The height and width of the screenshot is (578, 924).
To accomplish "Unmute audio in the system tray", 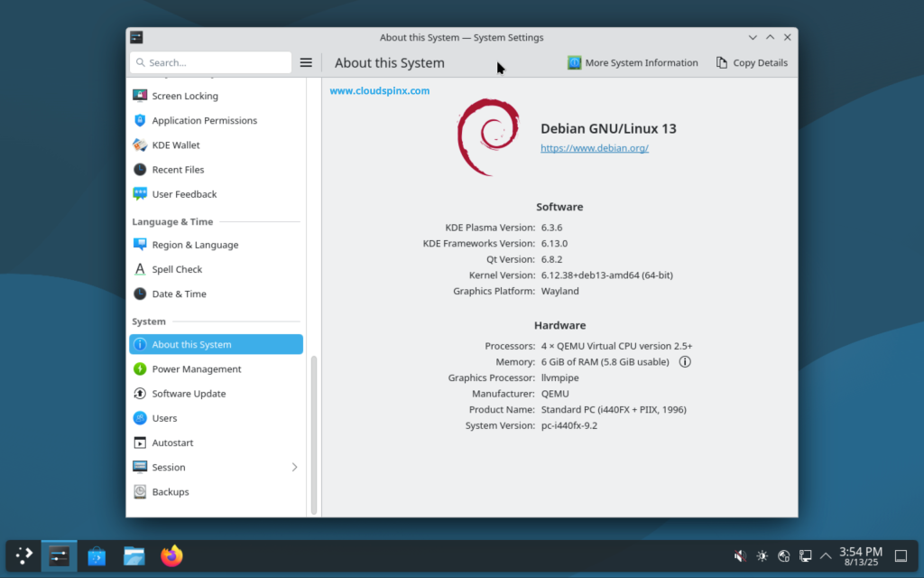I will coord(740,555).
